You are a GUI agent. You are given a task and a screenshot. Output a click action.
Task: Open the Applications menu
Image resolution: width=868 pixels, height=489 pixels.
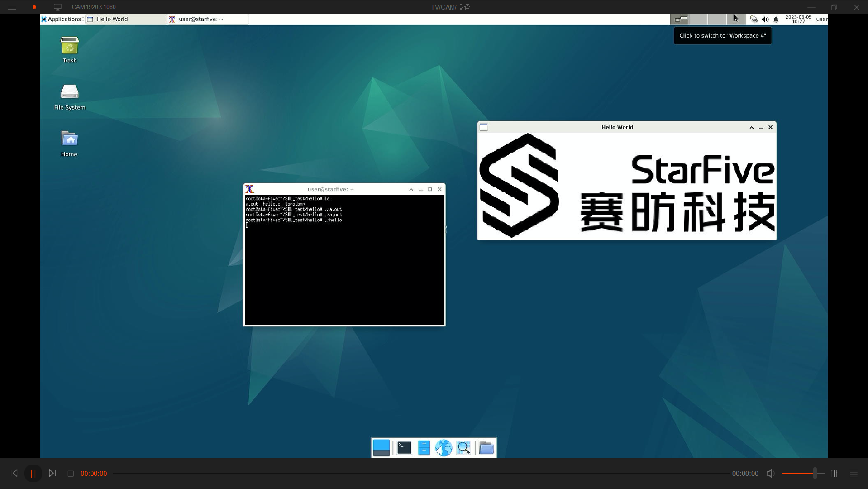[x=62, y=19]
